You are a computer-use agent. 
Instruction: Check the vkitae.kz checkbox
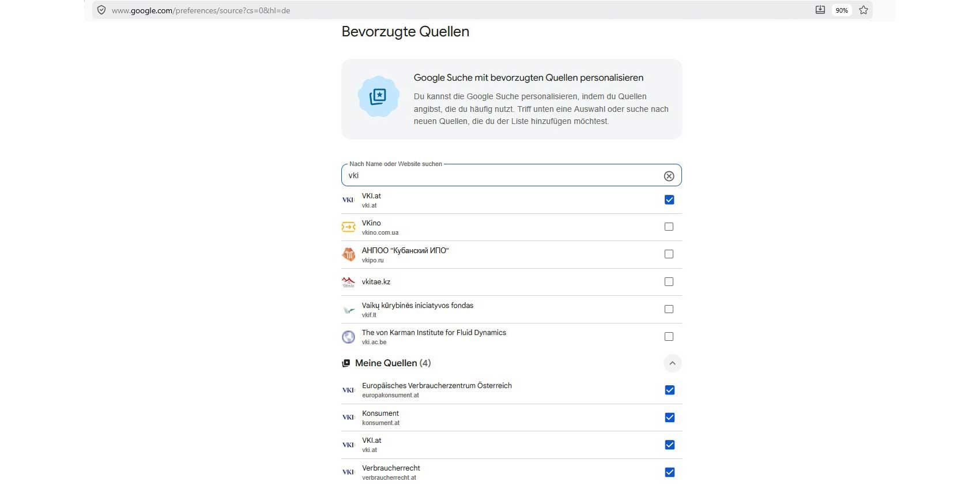(669, 282)
